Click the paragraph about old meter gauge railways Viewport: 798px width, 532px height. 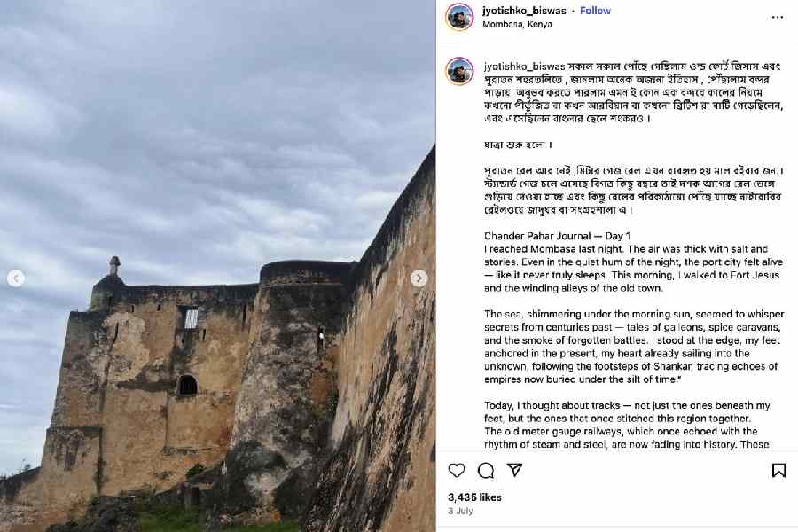click(x=627, y=425)
